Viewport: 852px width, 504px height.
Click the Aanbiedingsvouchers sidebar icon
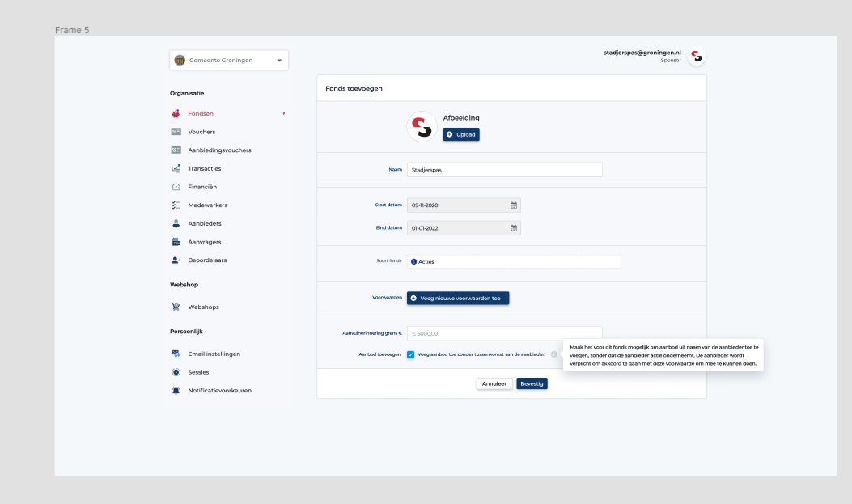(176, 150)
